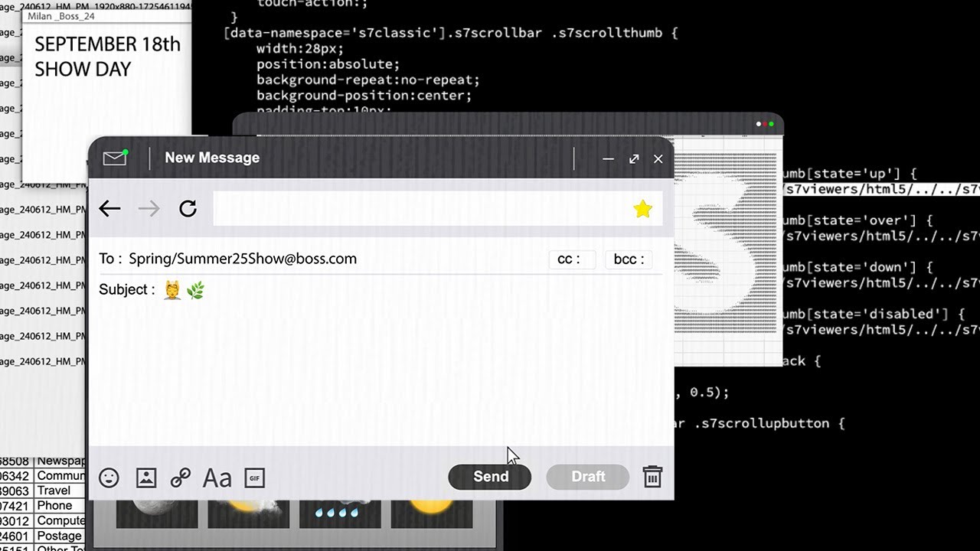Click the Milan _Boss_24 window title
The image size is (980, 551).
point(61,16)
